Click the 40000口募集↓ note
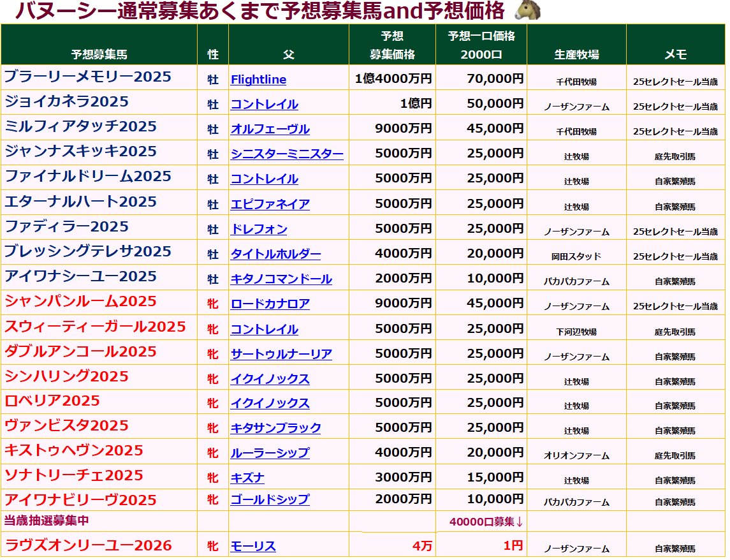 pyautogui.click(x=486, y=522)
